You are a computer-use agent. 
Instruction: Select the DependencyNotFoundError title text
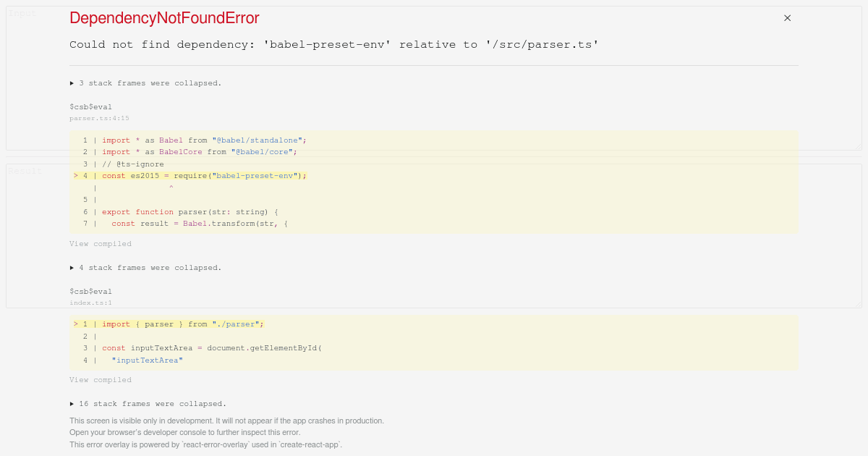pos(164,18)
